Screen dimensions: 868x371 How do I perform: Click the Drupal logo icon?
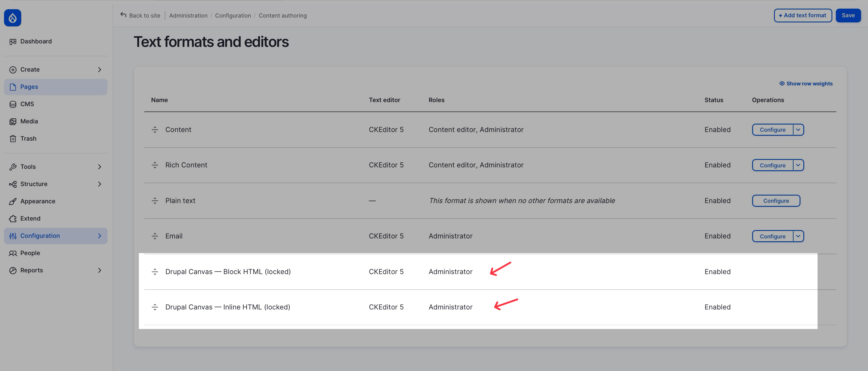pyautogui.click(x=12, y=18)
